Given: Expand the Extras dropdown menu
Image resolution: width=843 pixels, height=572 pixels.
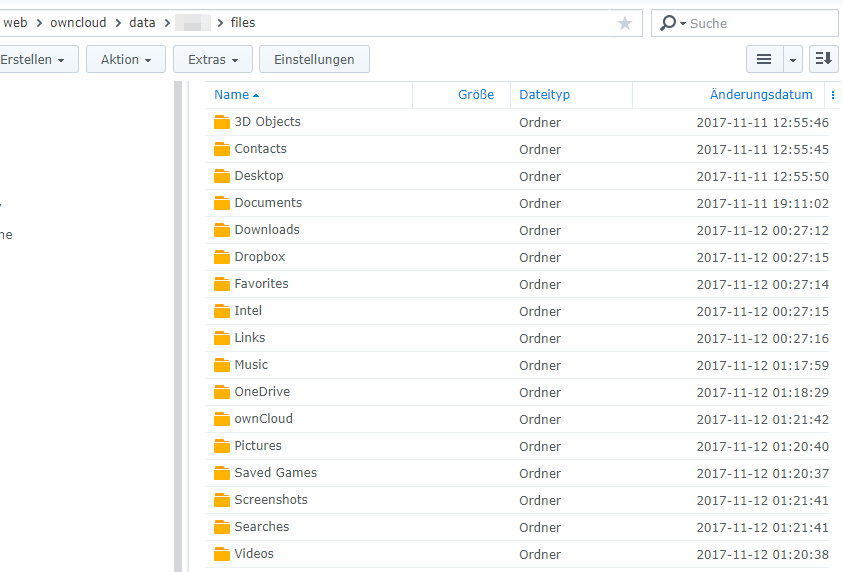Looking at the screenshot, I should coord(212,60).
